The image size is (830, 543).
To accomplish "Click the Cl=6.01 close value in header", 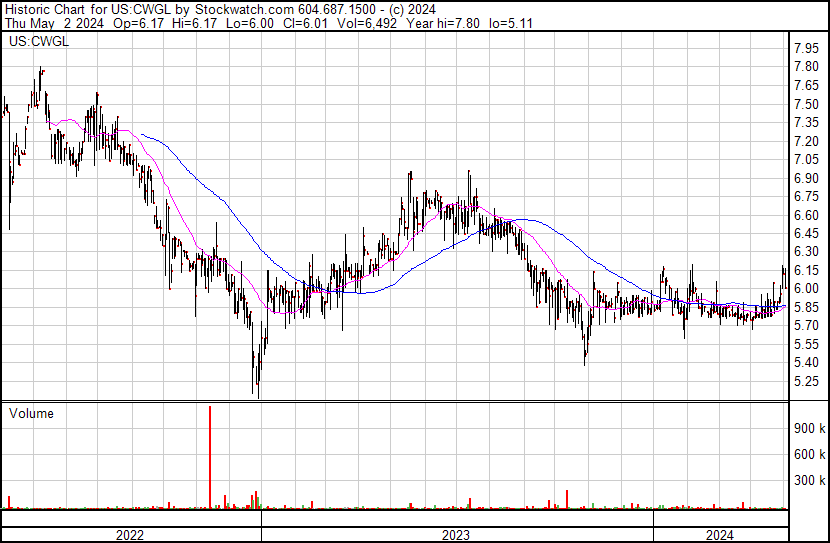I will click(306, 23).
